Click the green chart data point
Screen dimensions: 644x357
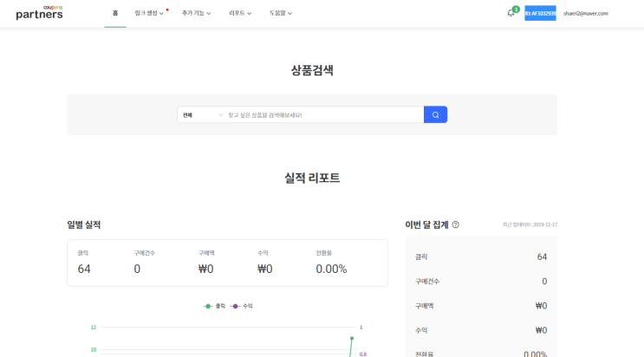coord(352,338)
